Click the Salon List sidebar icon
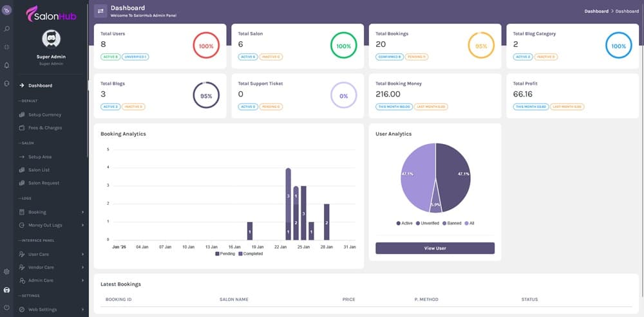 pos(22,170)
